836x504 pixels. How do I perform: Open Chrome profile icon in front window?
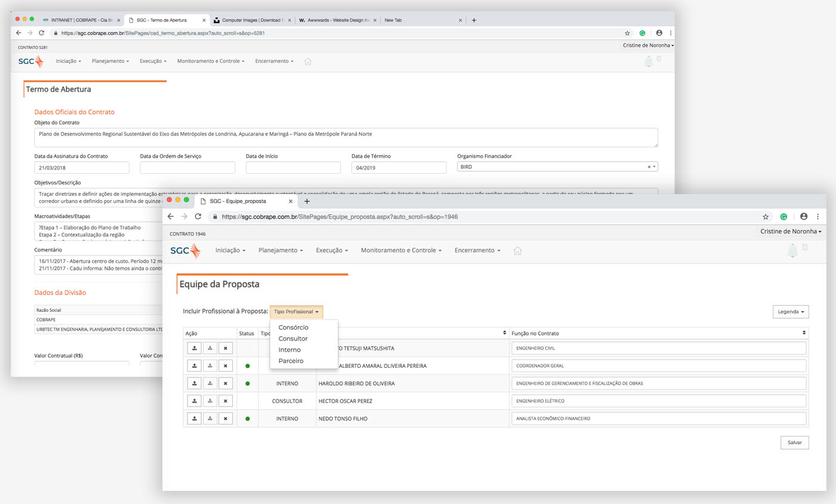click(x=804, y=217)
